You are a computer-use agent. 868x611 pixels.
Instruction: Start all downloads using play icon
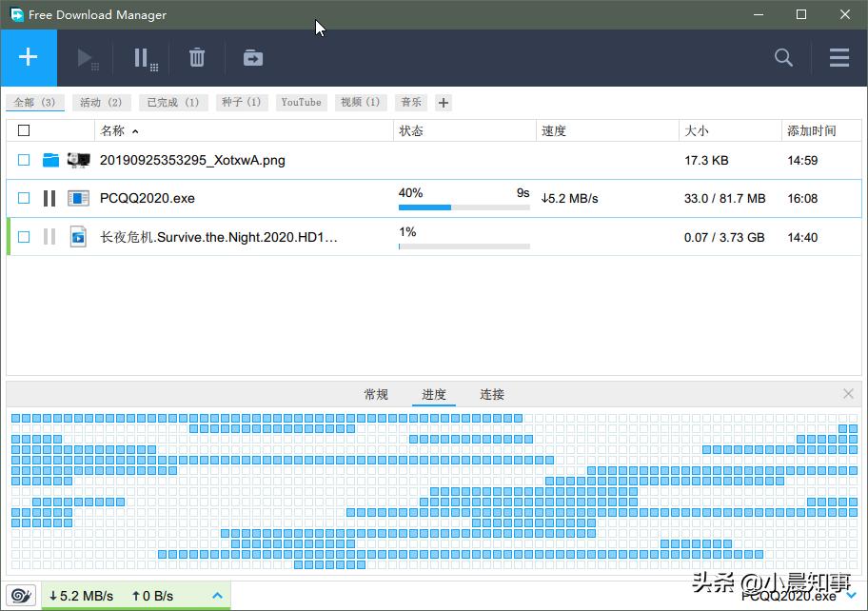tap(87, 59)
